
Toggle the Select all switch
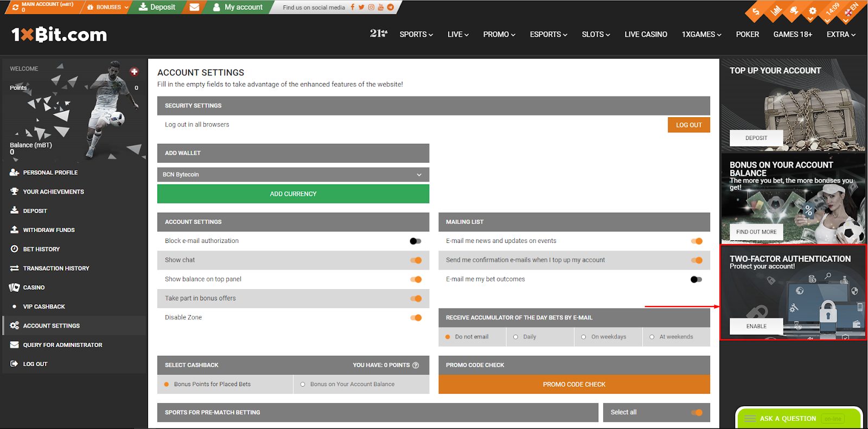point(697,413)
